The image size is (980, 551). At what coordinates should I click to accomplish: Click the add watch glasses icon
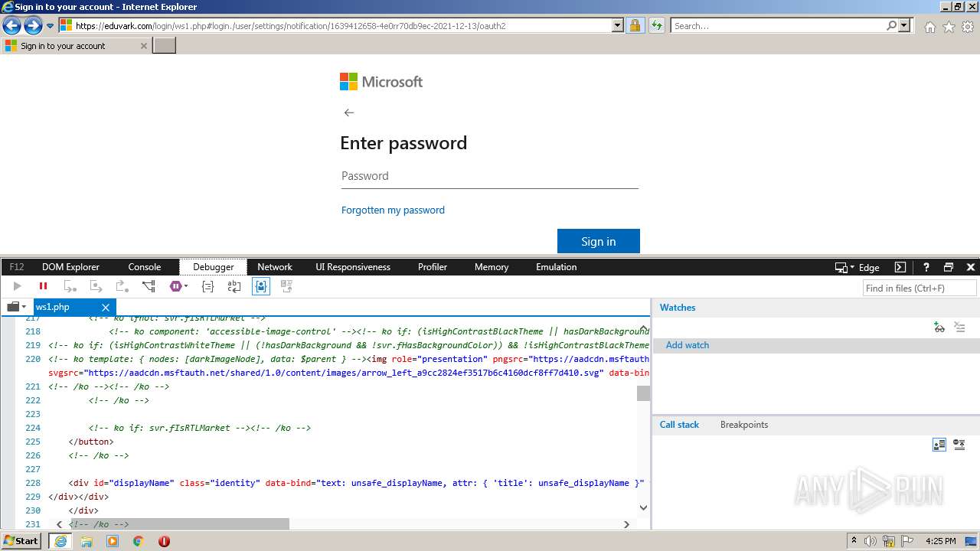click(939, 328)
